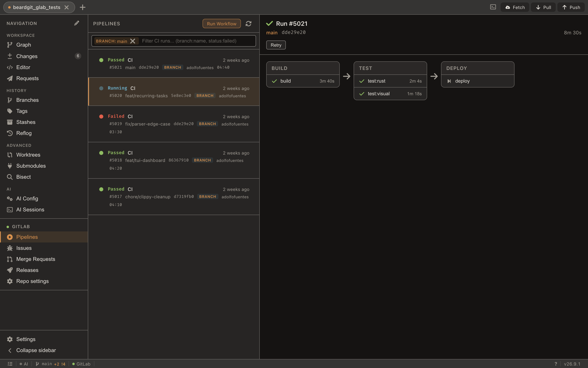
Task: Click Run Workflow button
Action: (x=222, y=24)
